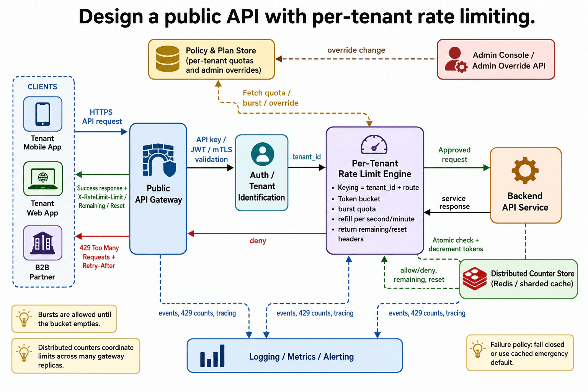Click the 'HTTPS API request' label
Screen dimensions: 588x392
point(102,117)
